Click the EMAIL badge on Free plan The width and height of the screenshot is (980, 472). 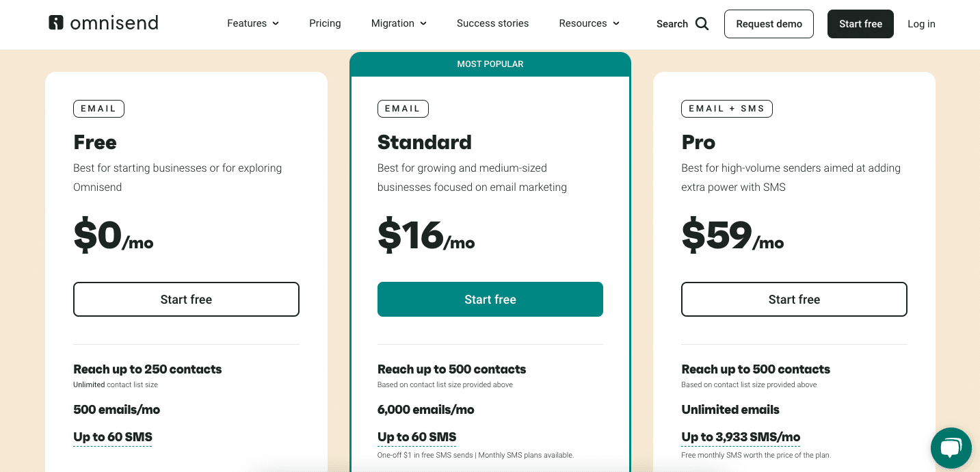click(98, 108)
